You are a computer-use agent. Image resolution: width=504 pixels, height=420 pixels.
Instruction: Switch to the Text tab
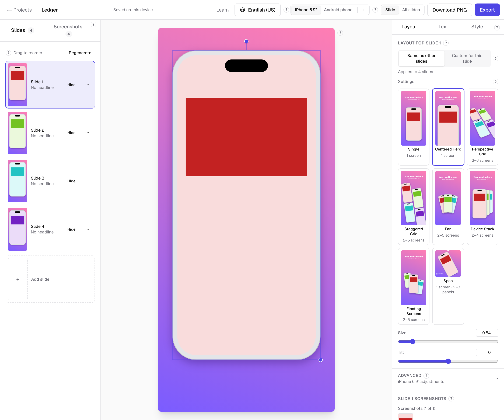point(443,27)
